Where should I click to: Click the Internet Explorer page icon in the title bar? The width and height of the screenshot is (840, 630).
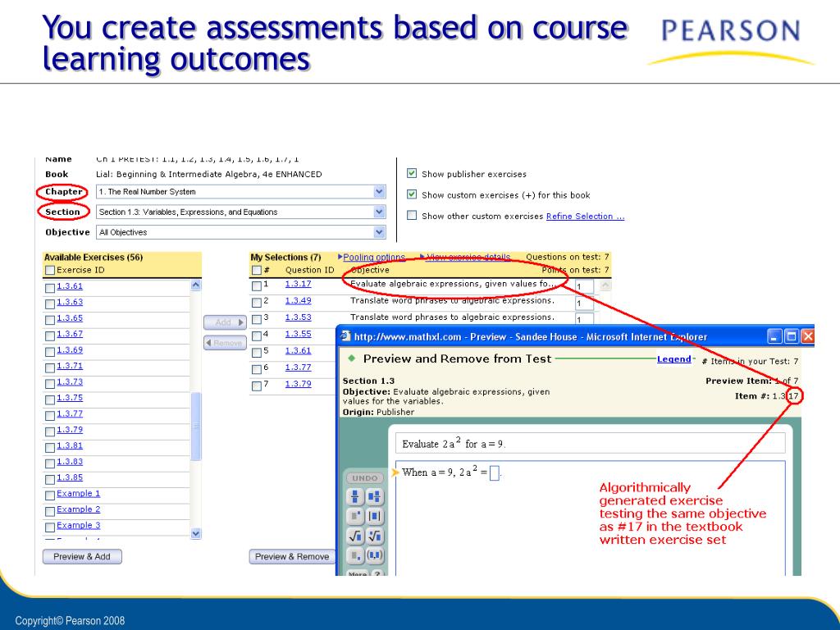[346, 336]
